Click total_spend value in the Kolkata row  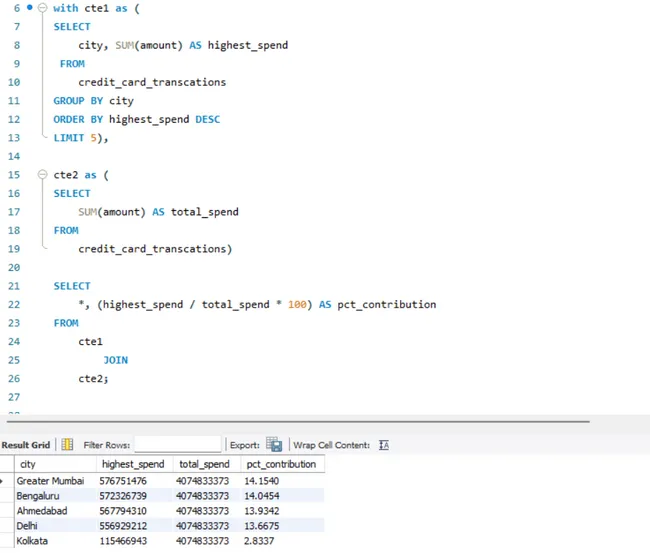pos(202,541)
